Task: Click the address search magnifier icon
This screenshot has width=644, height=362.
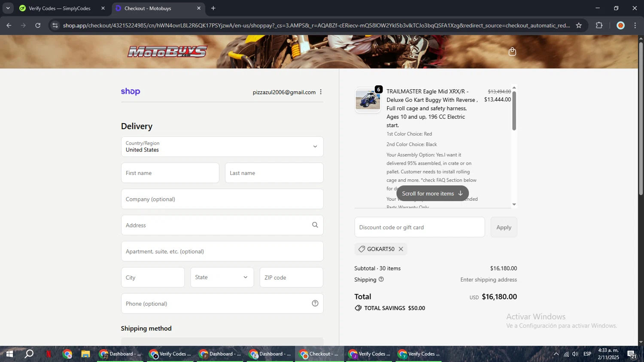Action: click(x=315, y=225)
